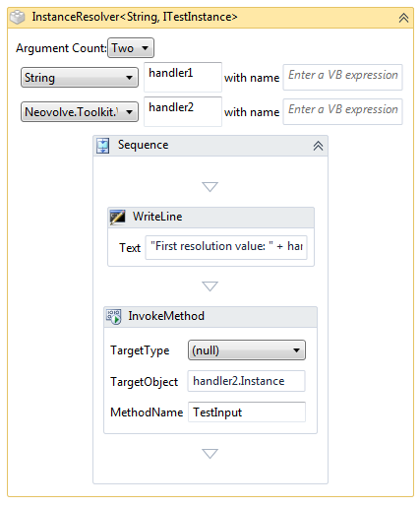Click the WriteLine Text expression field
Viewport: 420px width, 507px height.
[x=226, y=247]
